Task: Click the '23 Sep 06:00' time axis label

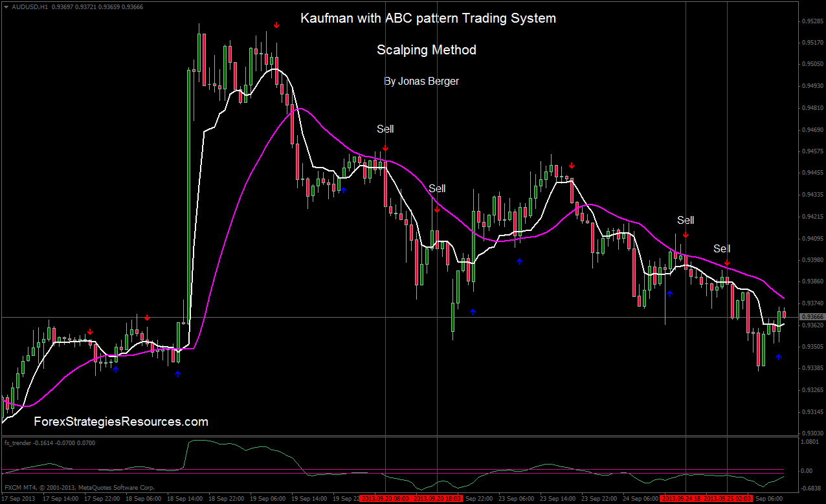Action: (x=516, y=499)
